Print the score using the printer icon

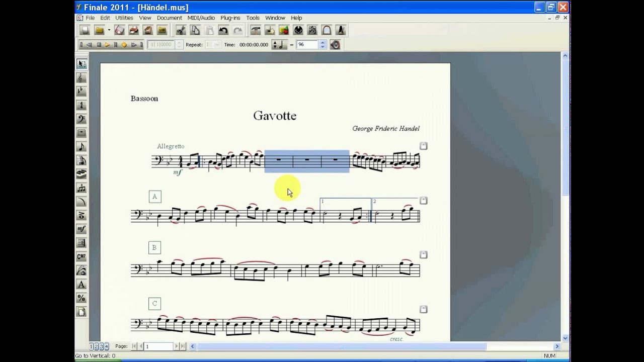coord(133,31)
